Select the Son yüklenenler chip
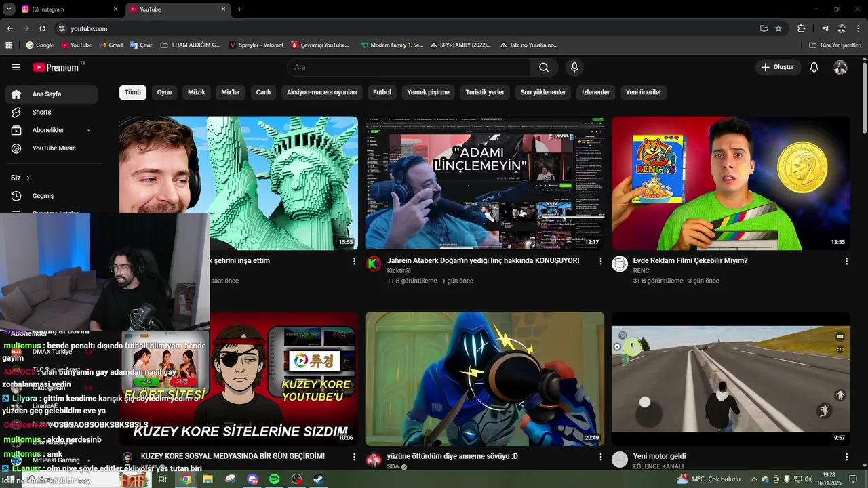 (543, 92)
